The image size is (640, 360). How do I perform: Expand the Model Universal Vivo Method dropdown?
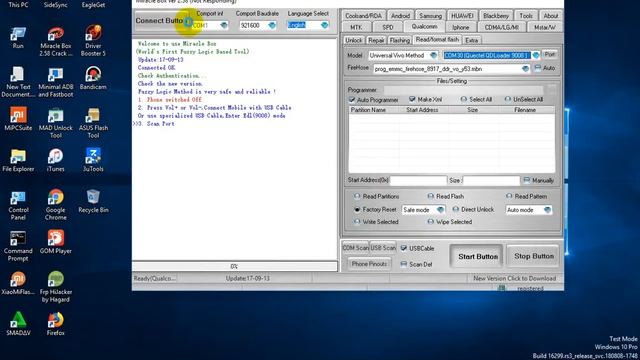pos(433,55)
